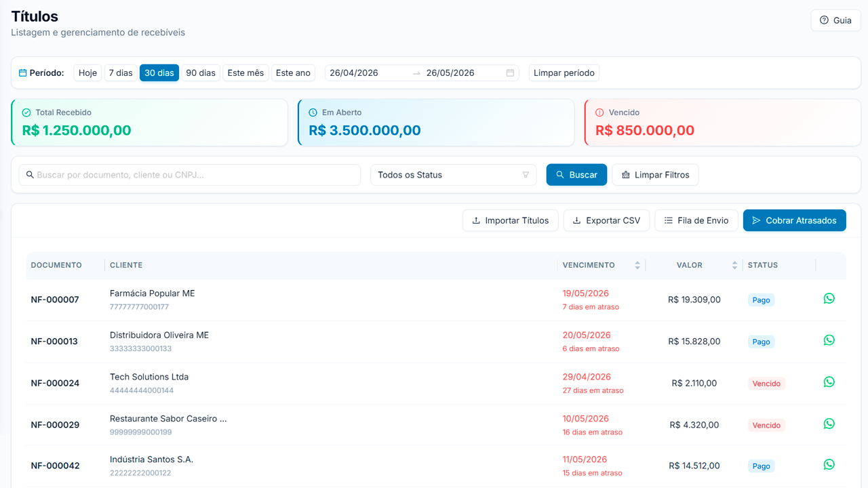Click document NF-000042
Viewport: 868px width, 488px height.
(x=55, y=466)
